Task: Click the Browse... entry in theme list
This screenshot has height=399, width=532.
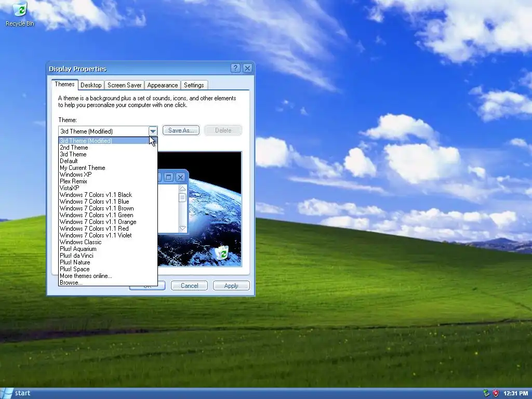Action: [x=108, y=282]
